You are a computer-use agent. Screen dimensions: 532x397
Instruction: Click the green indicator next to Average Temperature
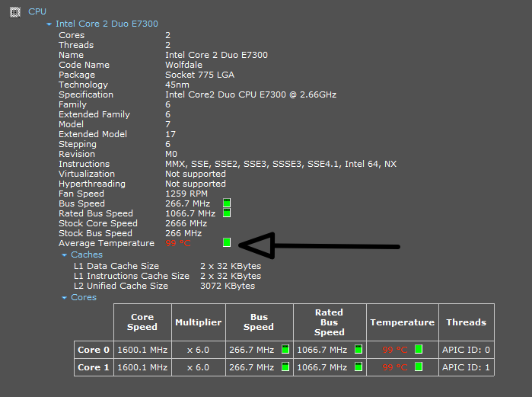227,242
